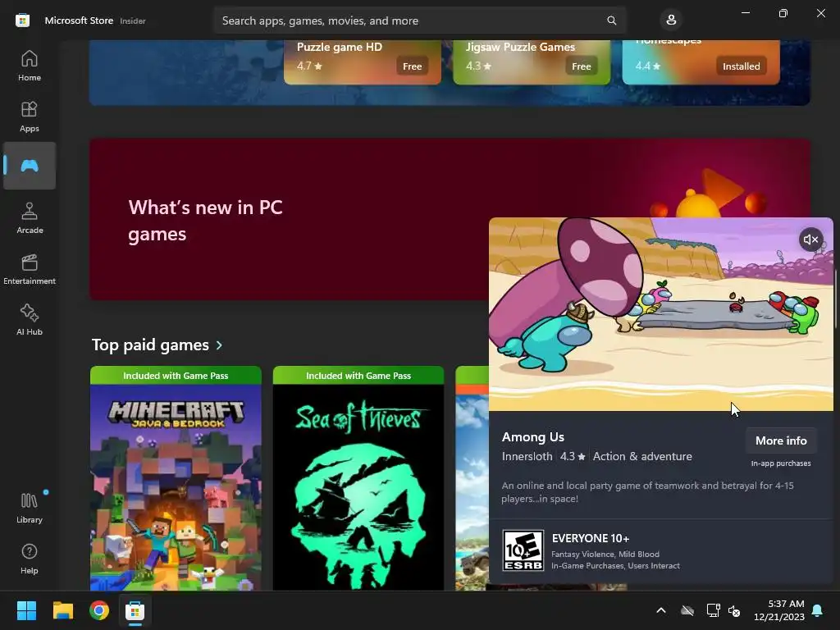The height and width of the screenshot is (630, 840).
Task: Click the Innersloth publisher name
Action: click(527, 456)
